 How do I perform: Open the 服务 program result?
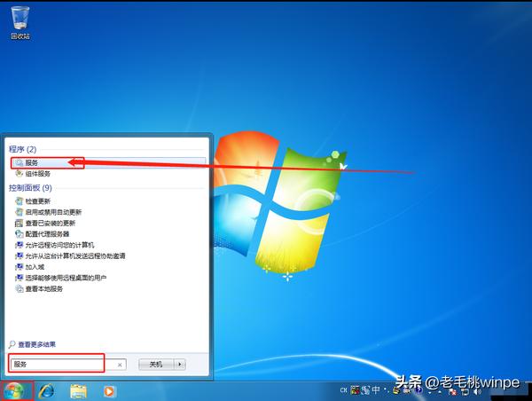click(x=108, y=162)
